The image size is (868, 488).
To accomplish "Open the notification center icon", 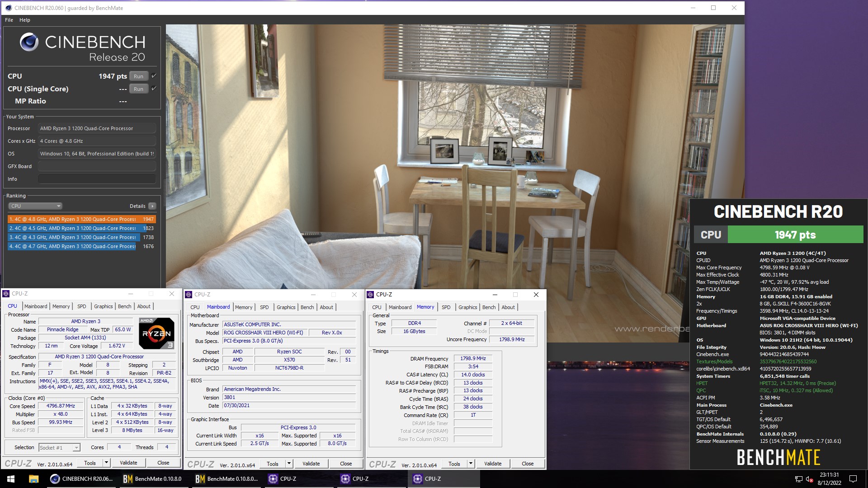I will point(853,479).
